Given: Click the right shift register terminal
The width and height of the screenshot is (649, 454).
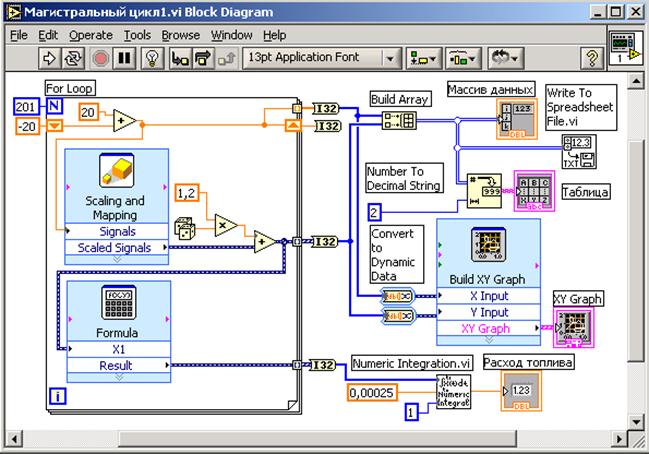Looking at the screenshot, I should click(x=293, y=125).
